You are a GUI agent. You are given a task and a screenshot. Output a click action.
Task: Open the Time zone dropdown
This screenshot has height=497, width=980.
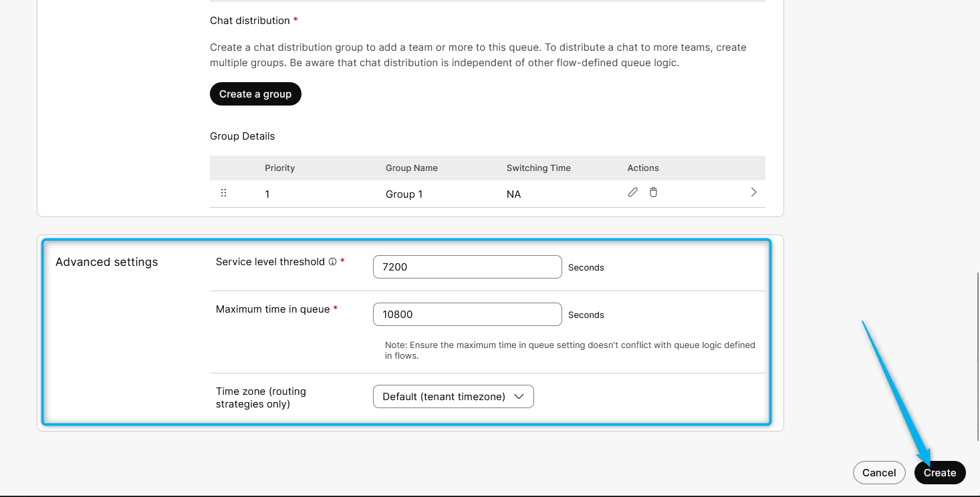[453, 396]
